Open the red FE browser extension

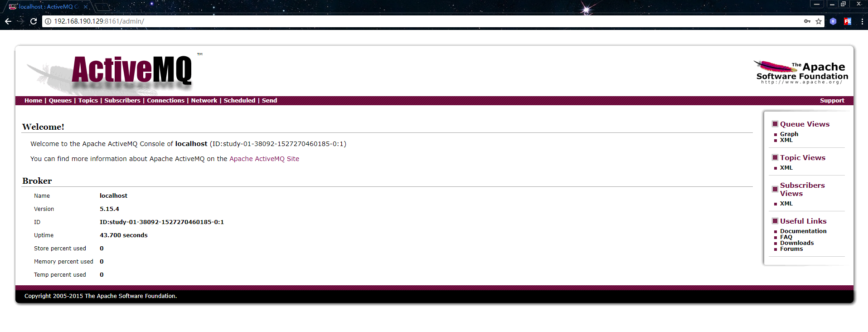click(x=848, y=21)
